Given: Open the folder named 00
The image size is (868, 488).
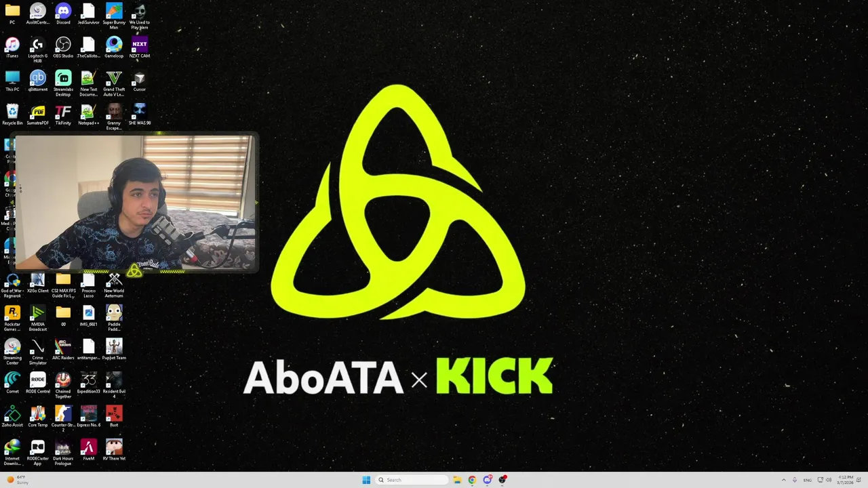Looking at the screenshot, I should click(63, 316).
